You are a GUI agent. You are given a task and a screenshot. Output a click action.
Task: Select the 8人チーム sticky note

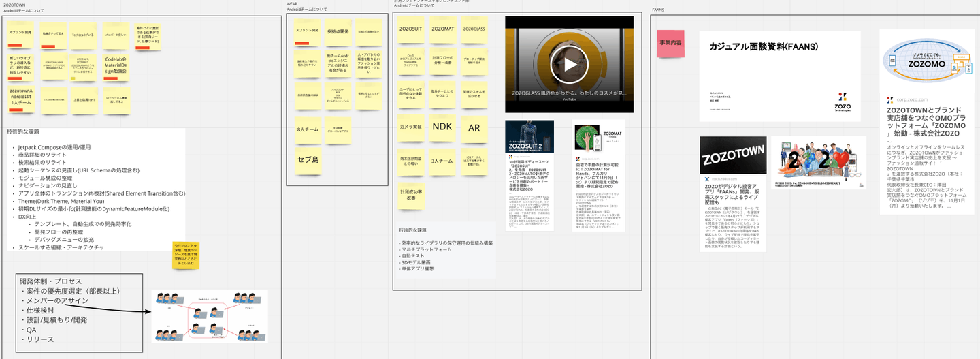tap(307, 129)
